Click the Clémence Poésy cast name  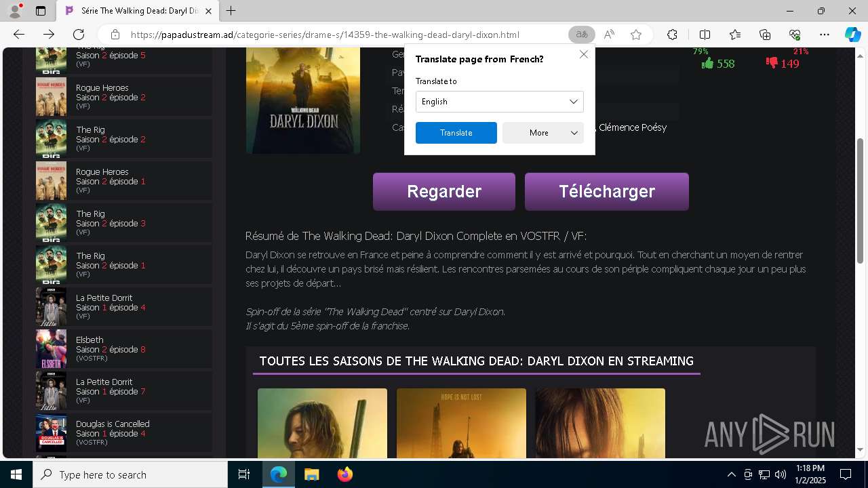coord(632,127)
